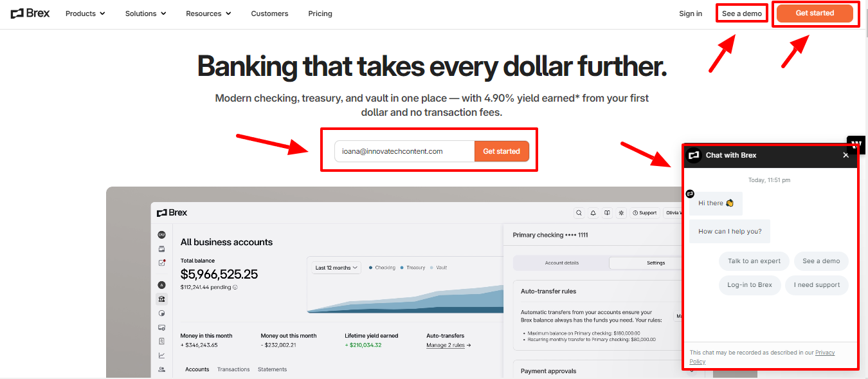Screen dimensions: 868x379
Task: Click the Money in this month amount
Action: coord(199,345)
